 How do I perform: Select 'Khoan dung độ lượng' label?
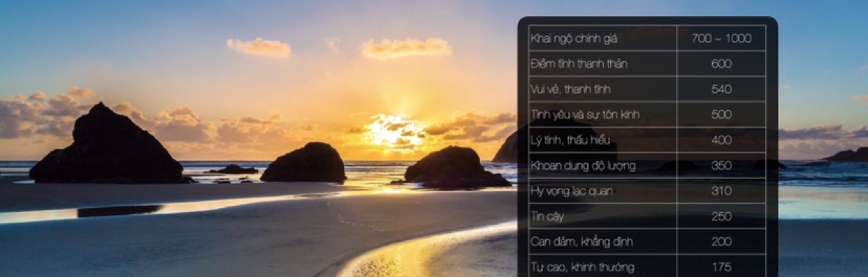point(583,165)
